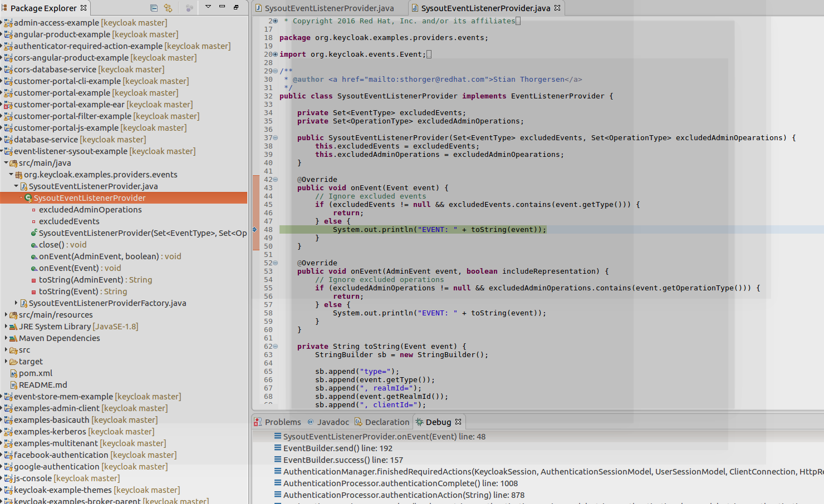Select EventBuilder.send() line 192 stack frame
824x504 pixels.
337,448
